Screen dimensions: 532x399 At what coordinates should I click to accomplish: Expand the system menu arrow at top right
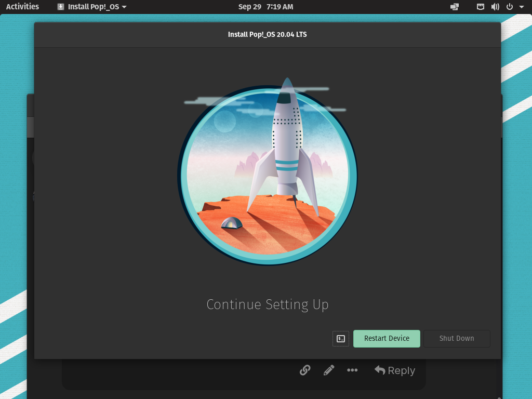click(x=522, y=7)
